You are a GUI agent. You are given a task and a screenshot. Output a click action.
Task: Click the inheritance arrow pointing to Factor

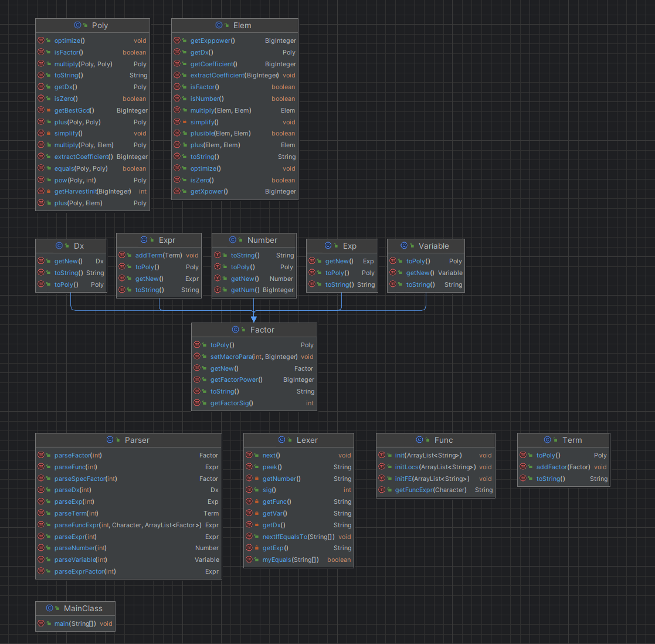253,319
